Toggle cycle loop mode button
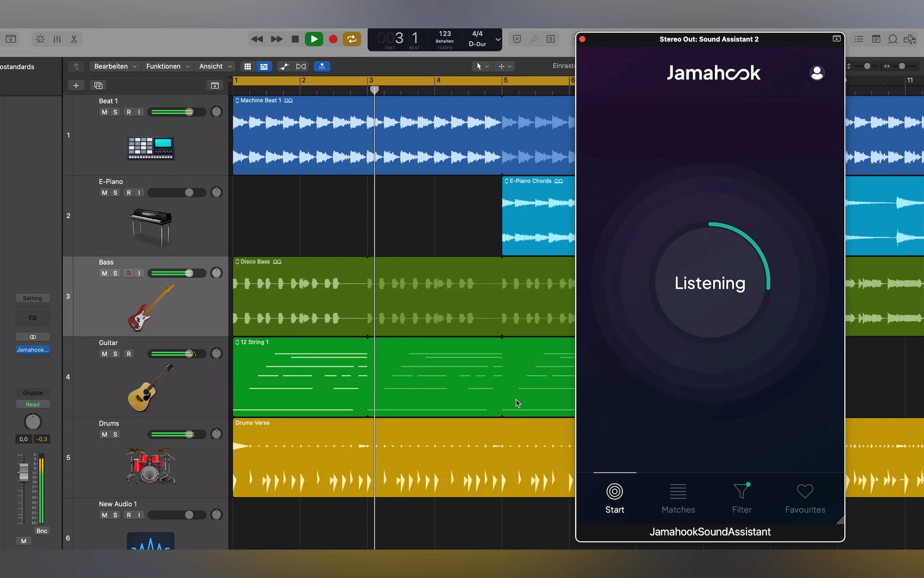924x578 pixels. click(x=351, y=39)
